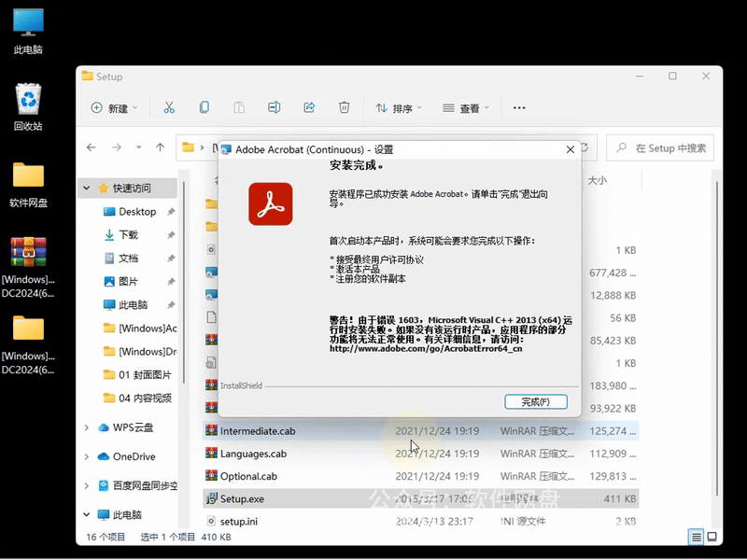Screen dimensions: 747x560
Task: Click the Cut scissors icon on toolbar
Action: 169,107
